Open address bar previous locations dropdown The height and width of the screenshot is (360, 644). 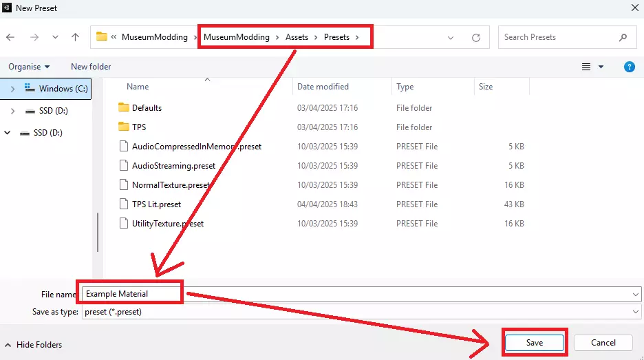451,38
